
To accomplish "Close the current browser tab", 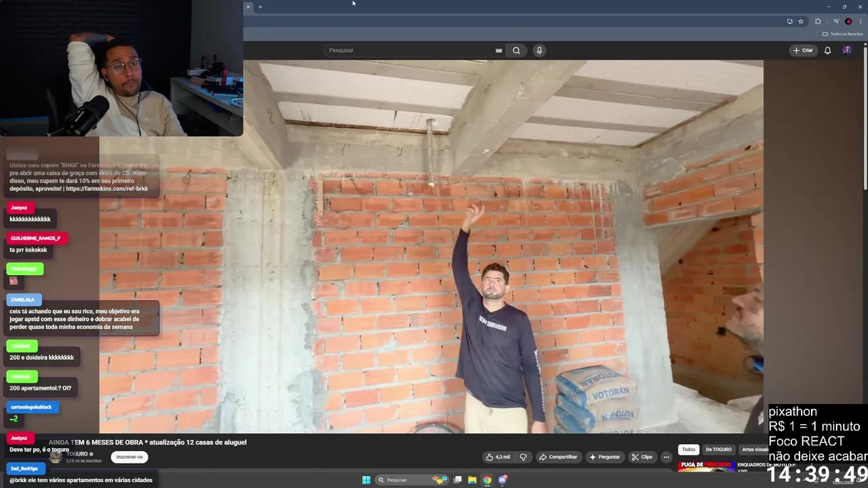I will pos(248,7).
